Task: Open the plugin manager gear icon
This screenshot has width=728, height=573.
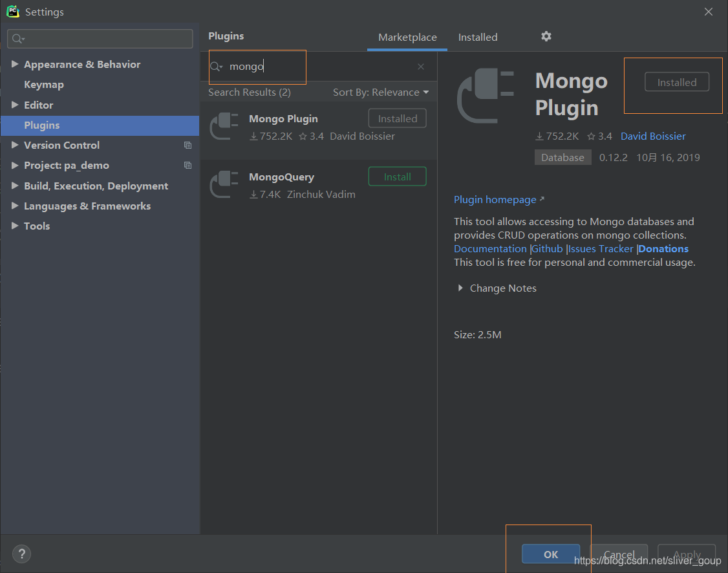Action: coord(546,37)
